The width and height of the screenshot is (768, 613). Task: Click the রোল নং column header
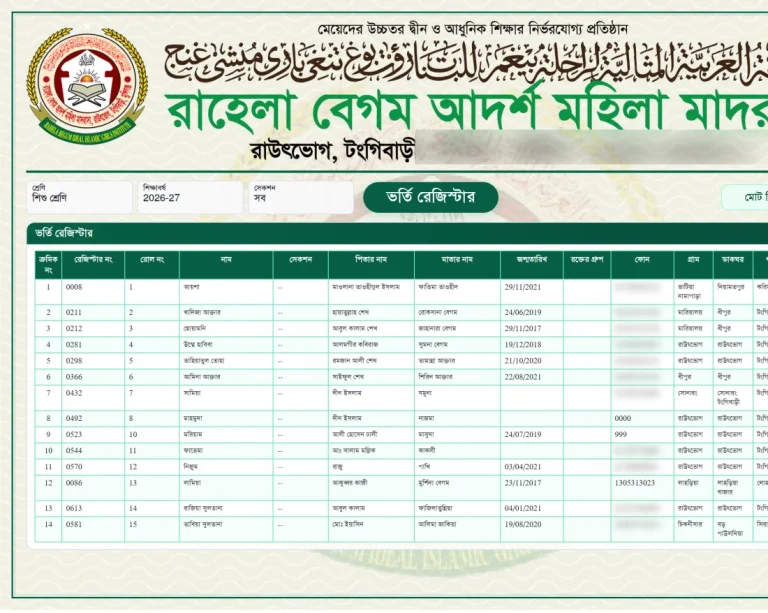point(152,264)
